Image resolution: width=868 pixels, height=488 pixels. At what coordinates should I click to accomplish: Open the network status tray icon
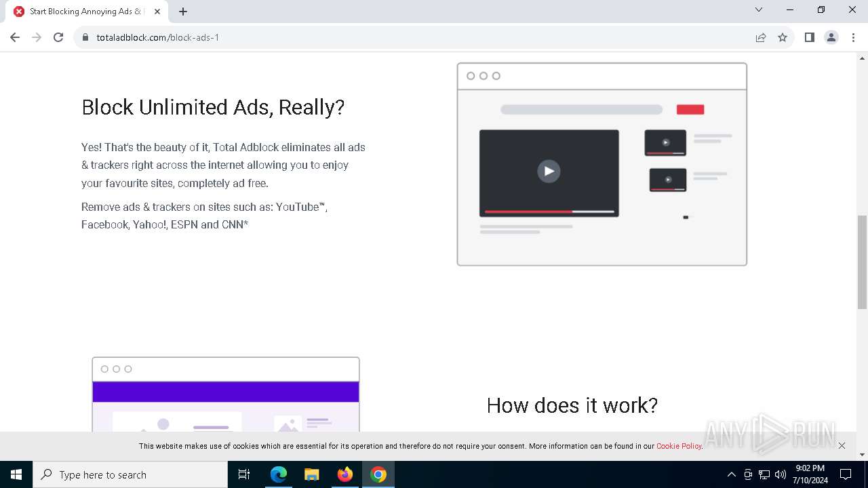(764, 474)
